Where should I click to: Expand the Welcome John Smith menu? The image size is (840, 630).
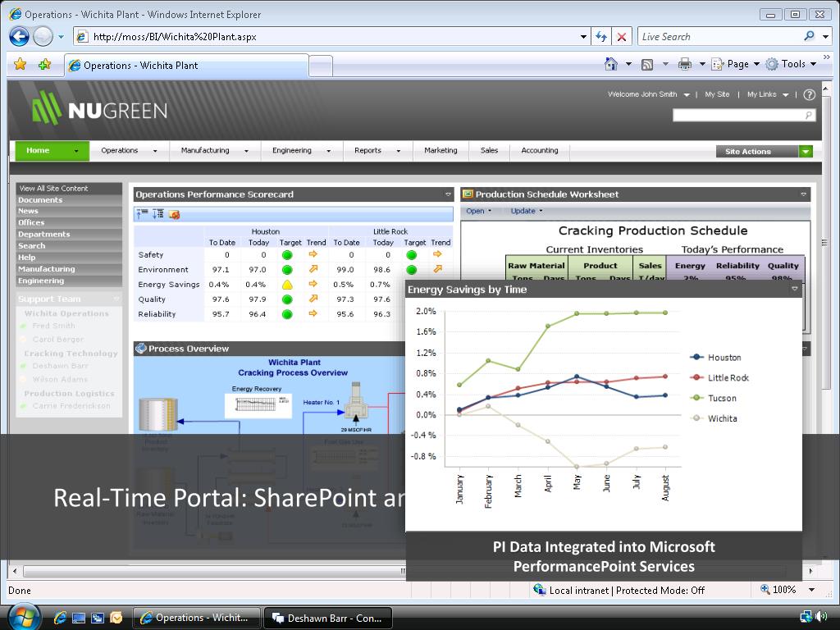pos(648,94)
